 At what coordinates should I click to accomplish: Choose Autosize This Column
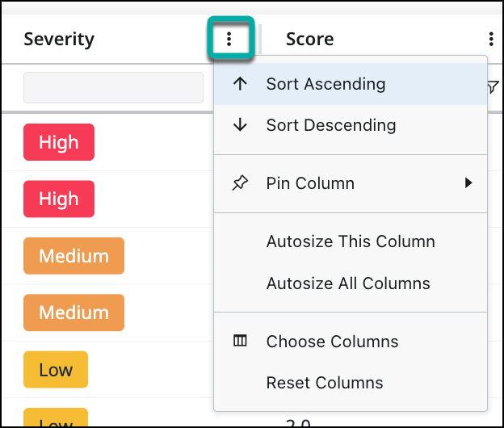click(351, 241)
